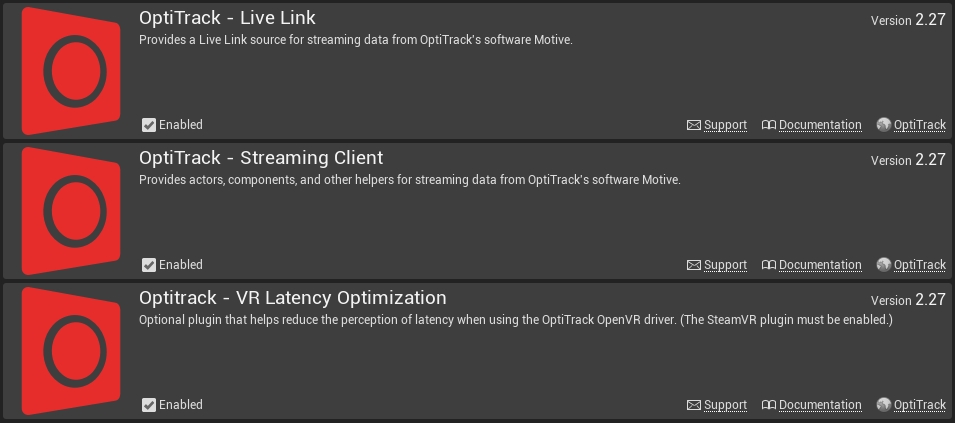The width and height of the screenshot is (955, 423).
Task: Select the Optitrack - VR Latency Optimization title
Action: point(292,298)
